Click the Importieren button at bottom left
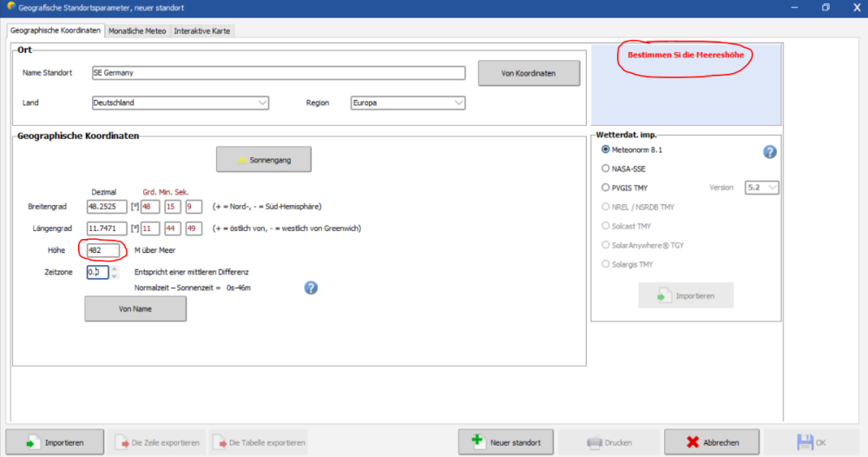 click(56, 442)
